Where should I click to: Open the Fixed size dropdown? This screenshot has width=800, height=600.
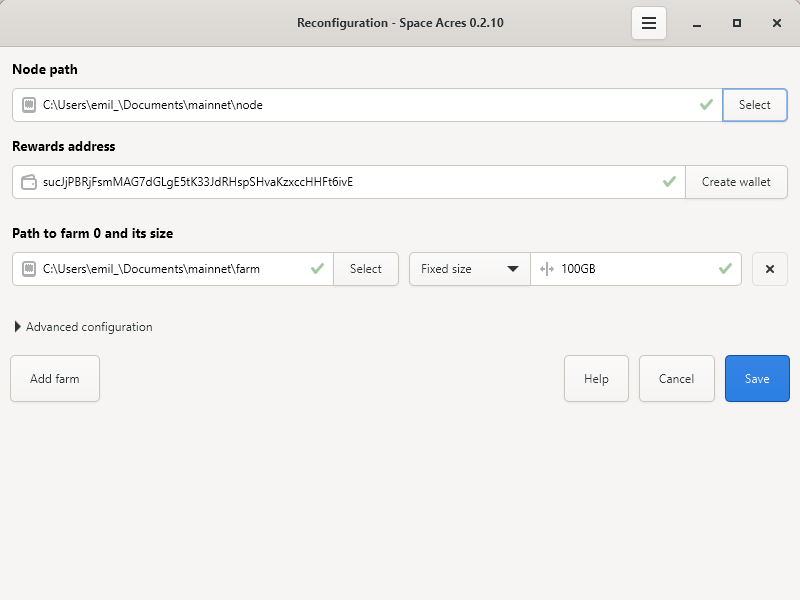(x=469, y=269)
